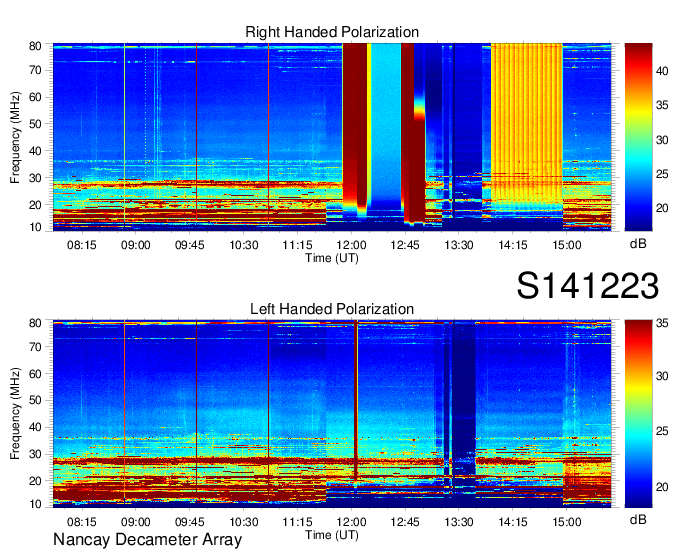Click the "20" value on the upper color bar
The image size is (680, 552).
(662, 208)
